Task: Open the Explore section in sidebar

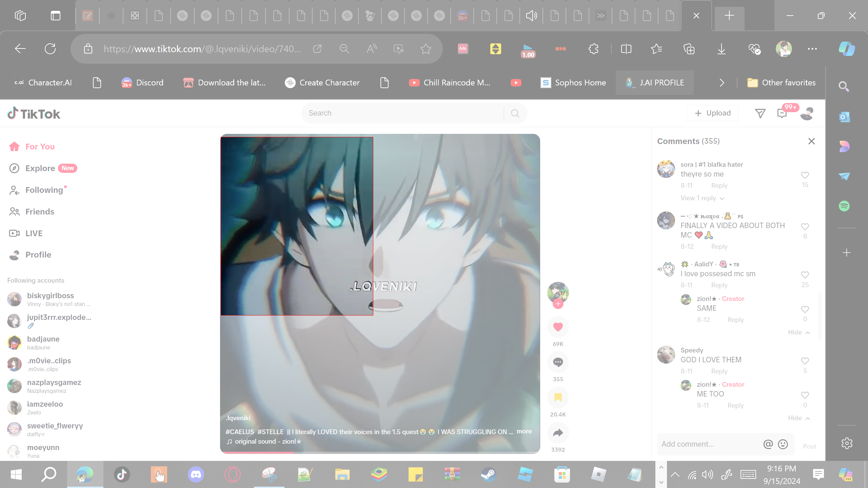Action: coord(40,168)
